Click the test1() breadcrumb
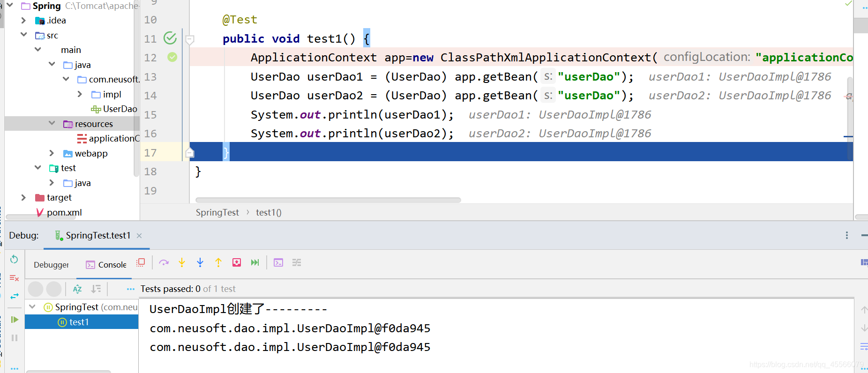The width and height of the screenshot is (868, 373). (x=269, y=212)
